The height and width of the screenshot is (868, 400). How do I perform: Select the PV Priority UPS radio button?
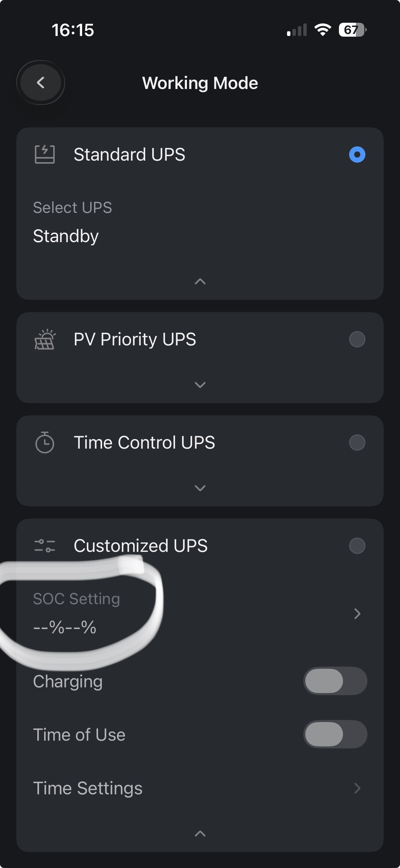pyautogui.click(x=357, y=339)
